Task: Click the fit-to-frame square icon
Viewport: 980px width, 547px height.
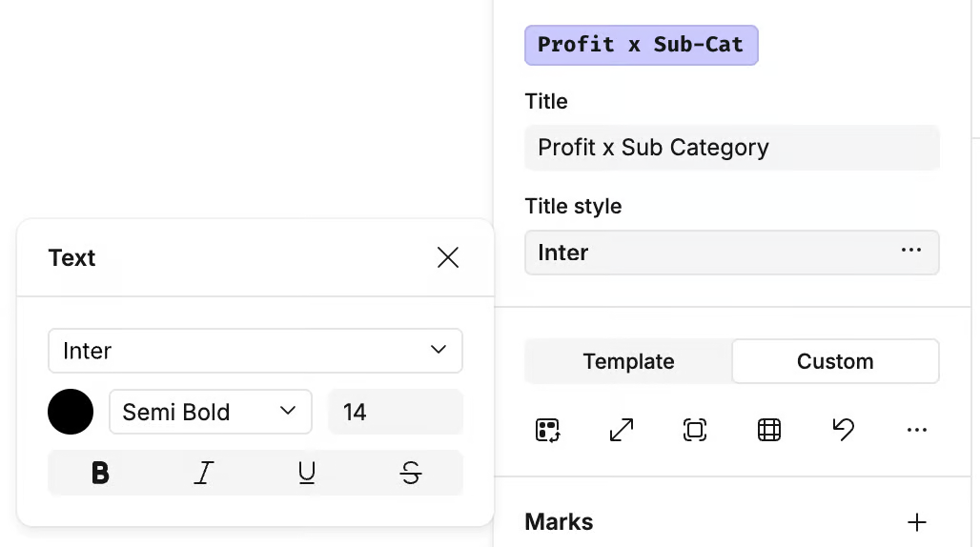Action: pos(695,431)
